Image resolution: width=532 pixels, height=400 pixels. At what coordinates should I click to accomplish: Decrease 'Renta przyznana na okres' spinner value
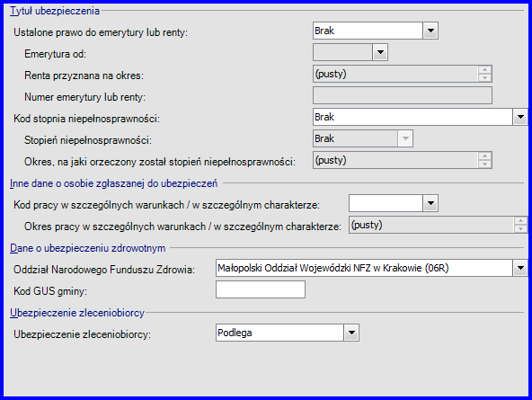tap(485, 78)
